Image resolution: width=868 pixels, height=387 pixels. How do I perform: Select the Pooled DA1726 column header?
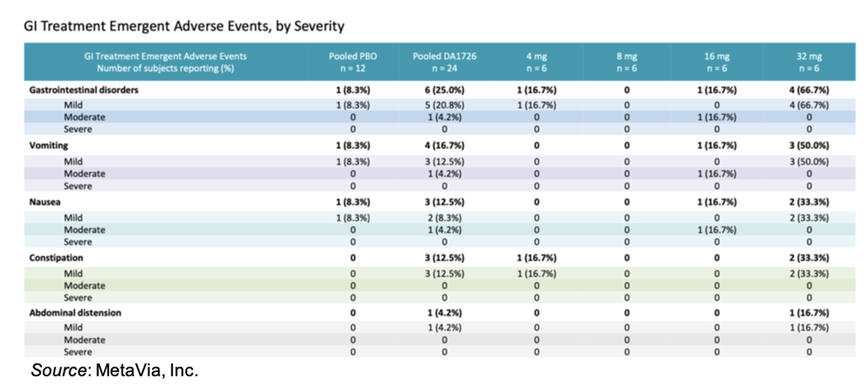click(444, 62)
